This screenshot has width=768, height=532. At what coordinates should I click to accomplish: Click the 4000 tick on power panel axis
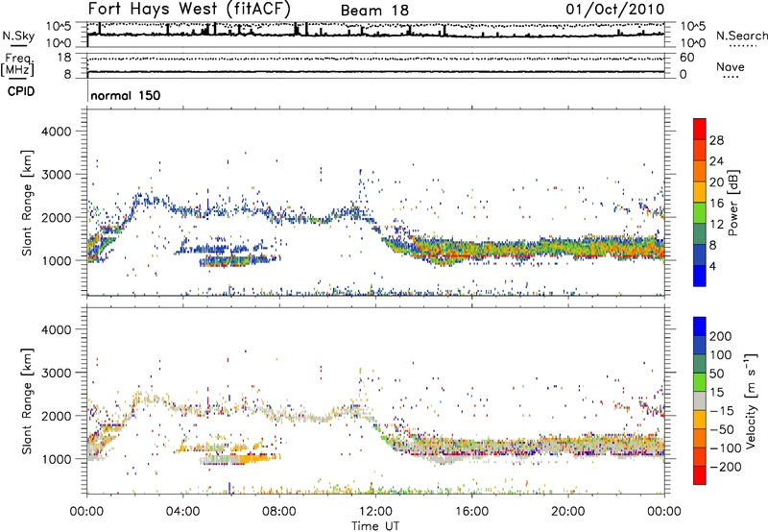[56, 132]
